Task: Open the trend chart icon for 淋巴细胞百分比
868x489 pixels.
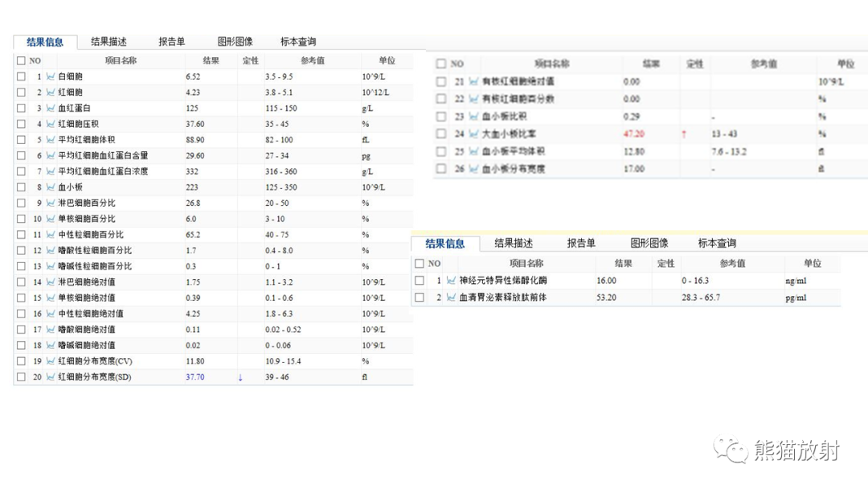Action: pos(51,203)
